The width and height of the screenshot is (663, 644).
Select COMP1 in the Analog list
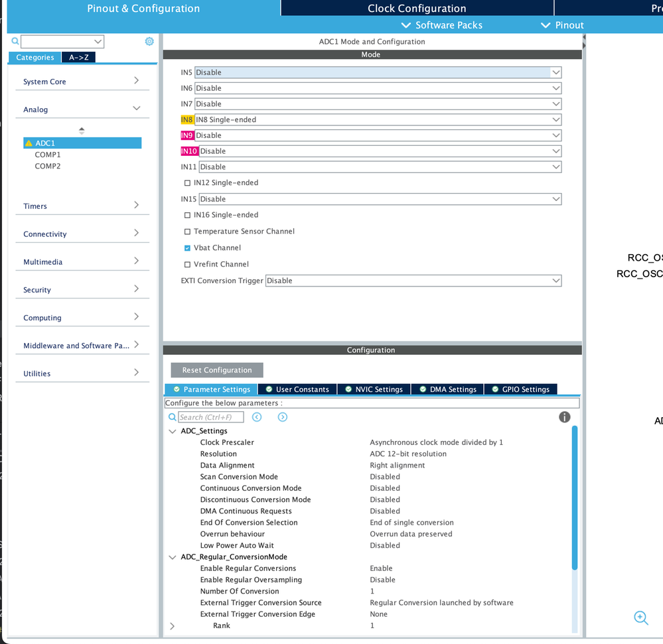(48, 155)
